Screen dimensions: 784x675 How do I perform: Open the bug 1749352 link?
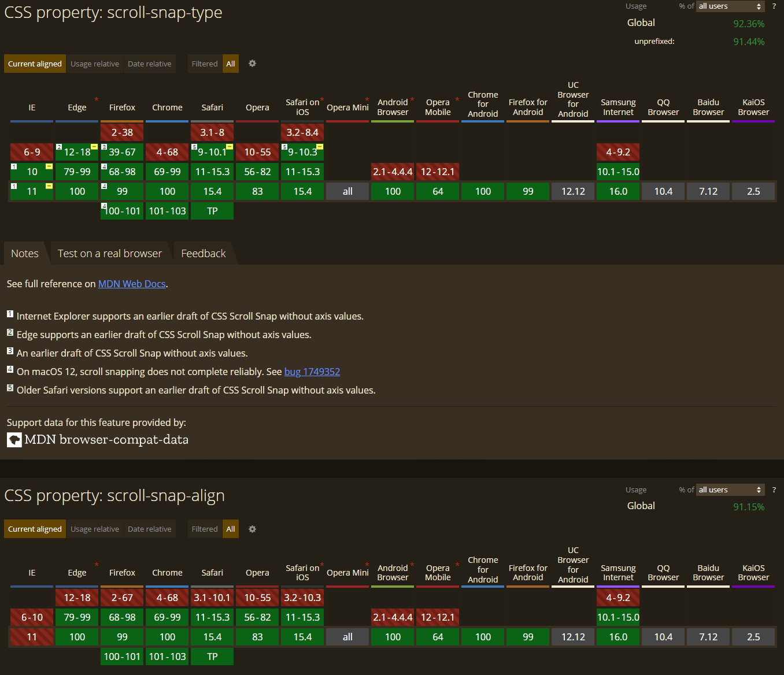312,372
